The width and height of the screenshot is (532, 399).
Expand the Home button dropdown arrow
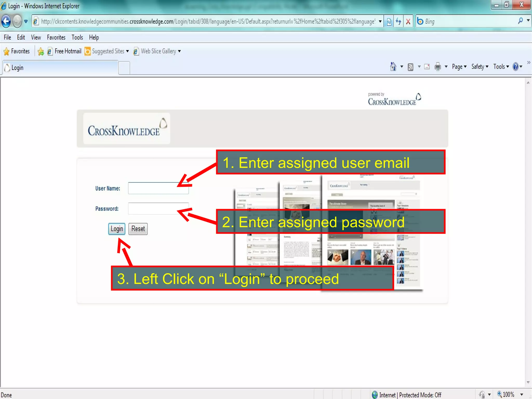402,67
